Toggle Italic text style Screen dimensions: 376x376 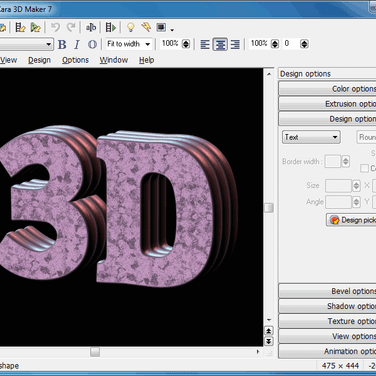77,44
